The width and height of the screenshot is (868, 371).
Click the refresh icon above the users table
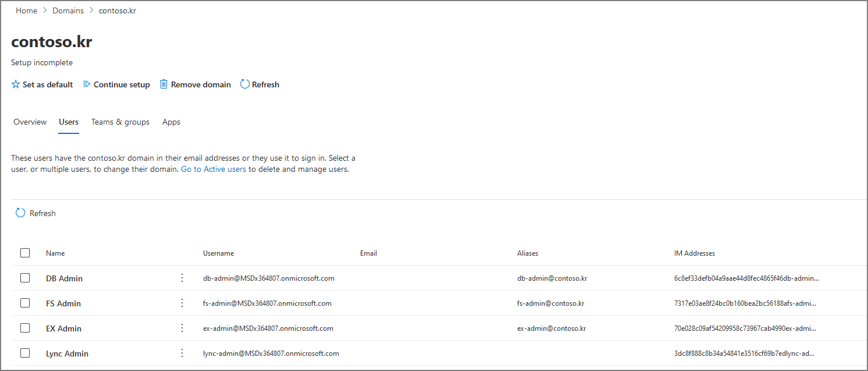pos(20,213)
